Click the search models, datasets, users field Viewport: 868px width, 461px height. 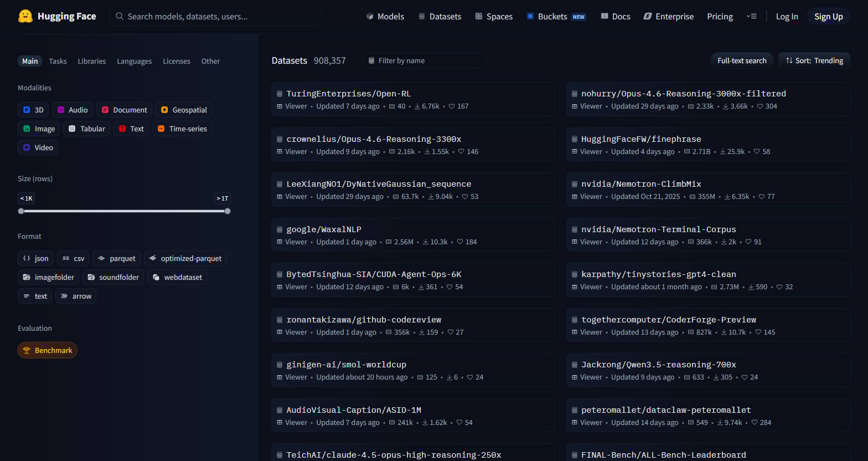click(216, 16)
